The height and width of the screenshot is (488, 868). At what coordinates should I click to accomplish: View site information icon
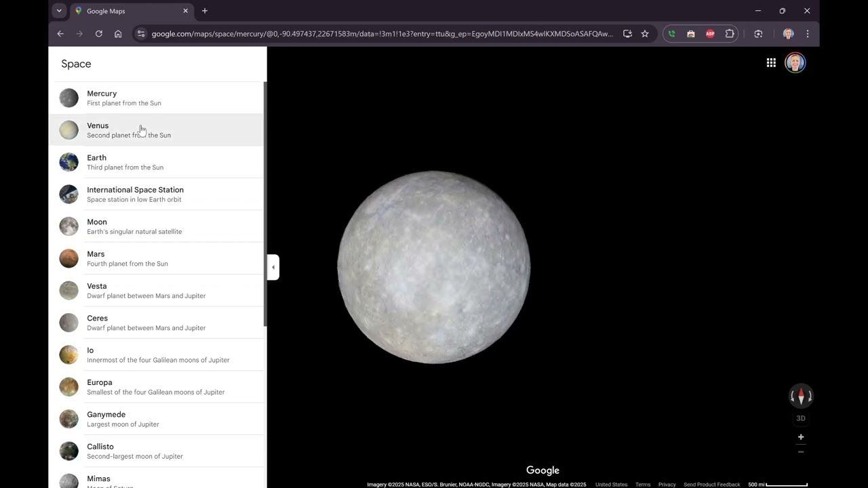click(x=140, y=34)
